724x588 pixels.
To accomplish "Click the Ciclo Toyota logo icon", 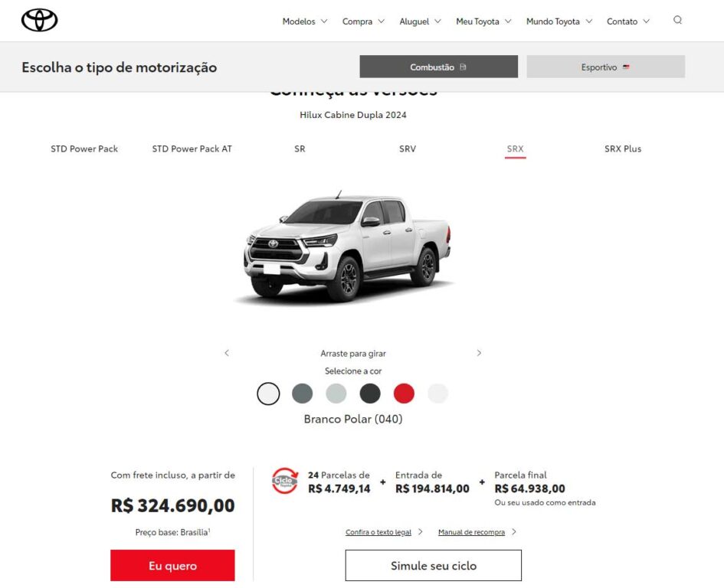I will point(284,481).
